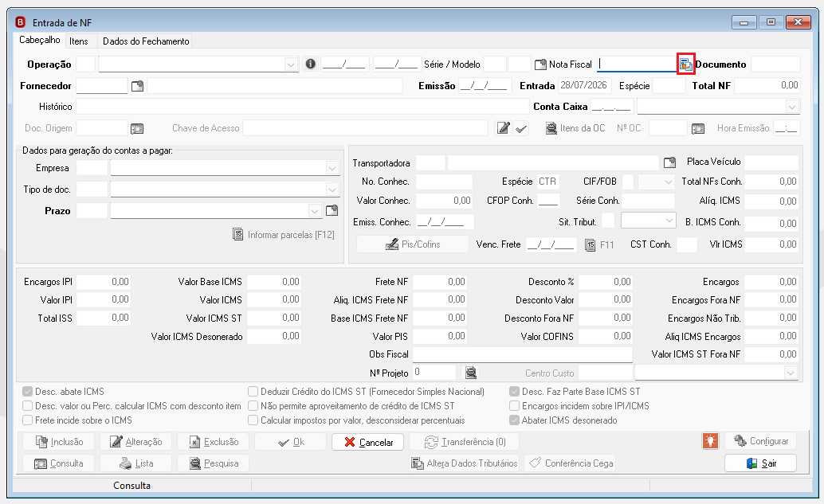
Task: Click the Nº OC lookup icon
Action: click(698, 128)
